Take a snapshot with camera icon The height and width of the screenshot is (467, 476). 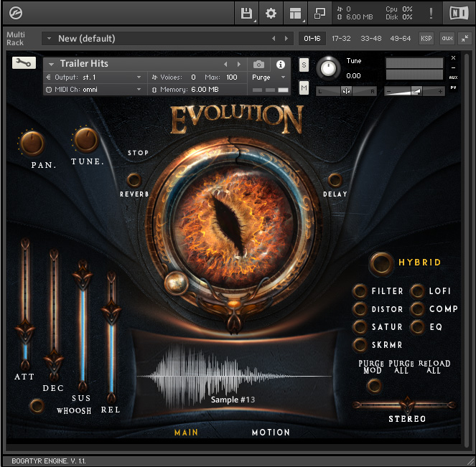258,65
